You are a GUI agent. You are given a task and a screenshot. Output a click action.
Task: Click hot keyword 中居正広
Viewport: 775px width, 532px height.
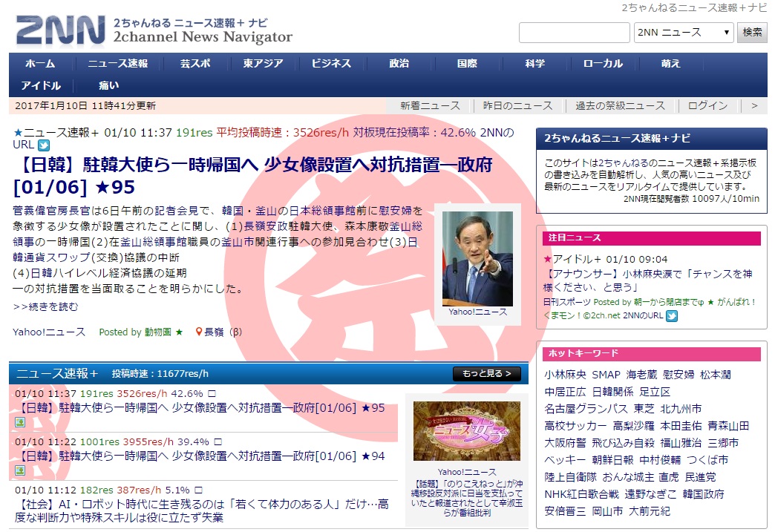[x=565, y=392]
